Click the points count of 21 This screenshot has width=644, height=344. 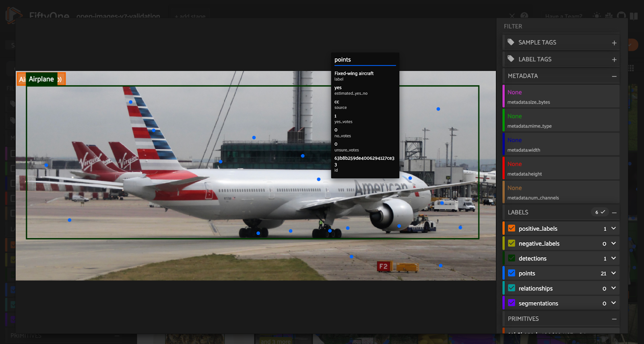pos(603,273)
